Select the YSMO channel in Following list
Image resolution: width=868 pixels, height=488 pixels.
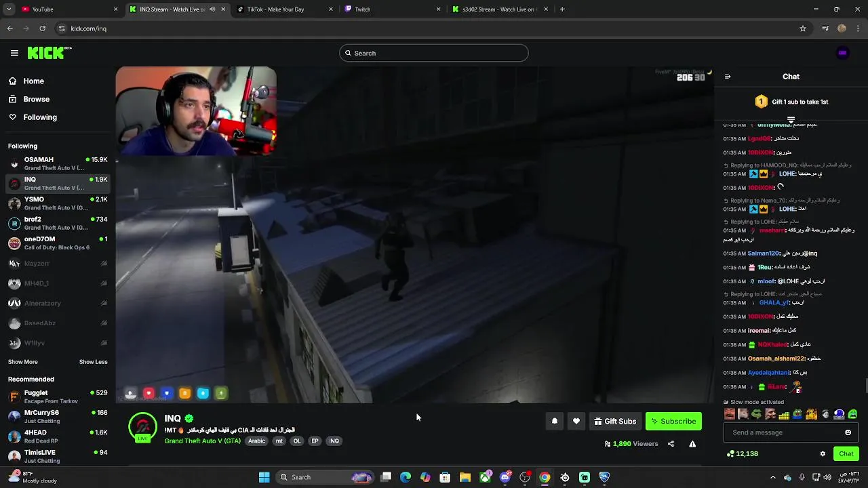(x=58, y=203)
